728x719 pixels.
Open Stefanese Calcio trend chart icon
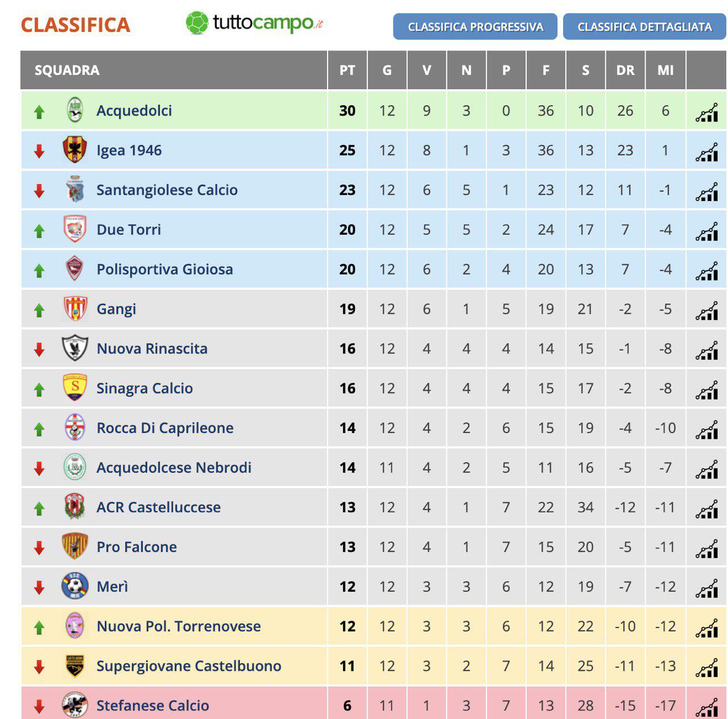pyautogui.click(x=706, y=707)
